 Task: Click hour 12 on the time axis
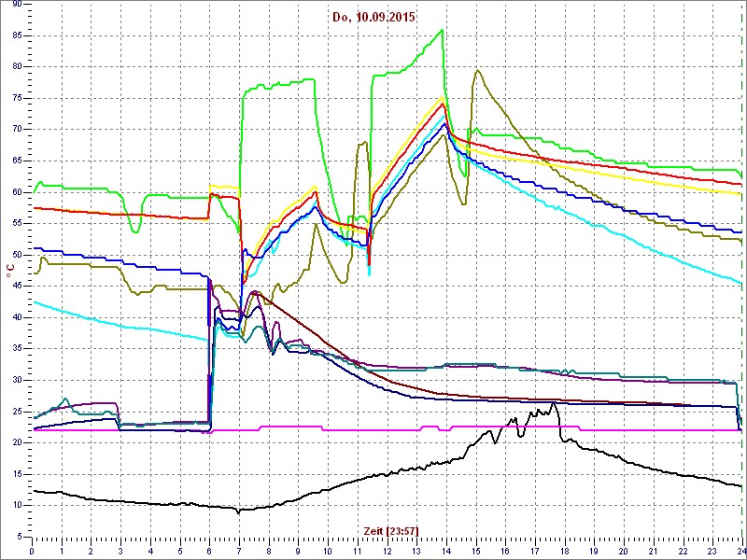coord(387,551)
